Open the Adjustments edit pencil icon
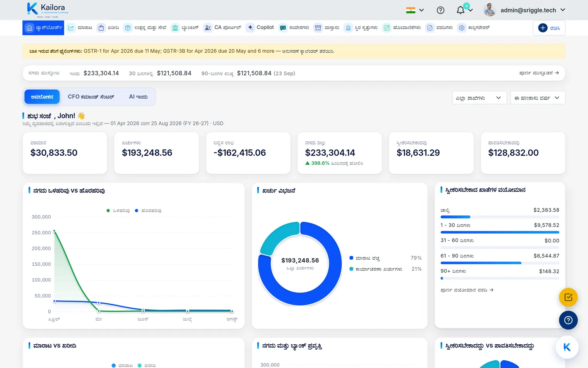The width and height of the screenshot is (588, 368). pos(386,28)
